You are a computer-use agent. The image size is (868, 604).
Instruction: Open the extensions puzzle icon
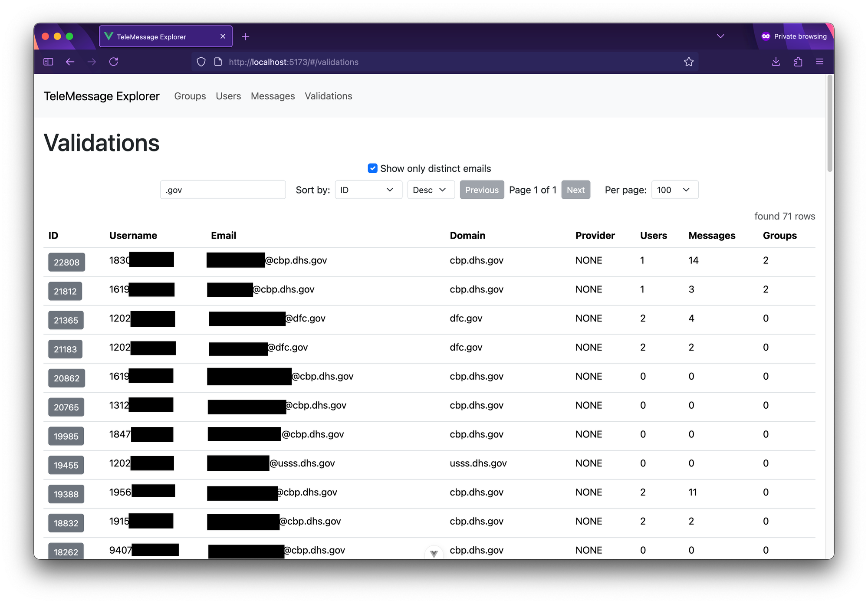(798, 62)
